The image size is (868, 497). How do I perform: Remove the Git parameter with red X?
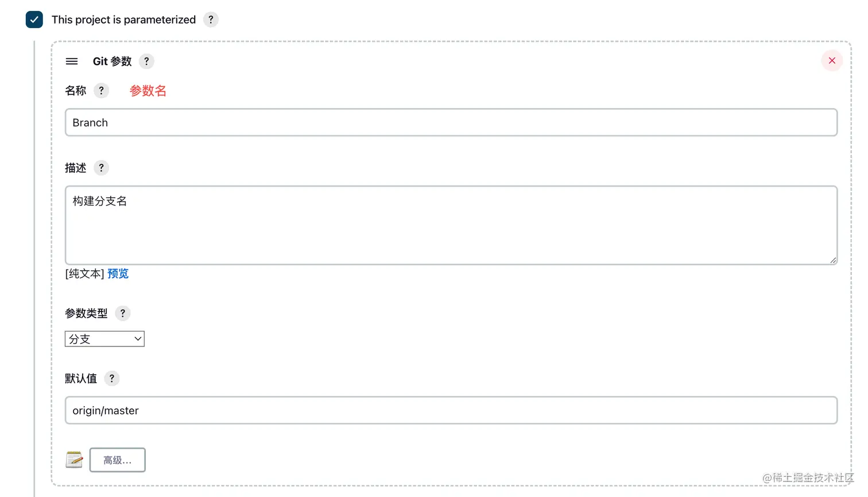tap(832, 61)
